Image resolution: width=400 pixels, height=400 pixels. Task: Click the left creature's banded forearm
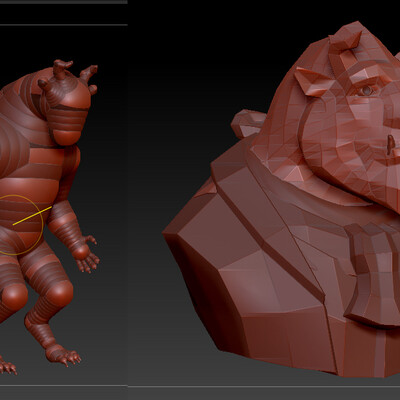(x=67, y=227)
